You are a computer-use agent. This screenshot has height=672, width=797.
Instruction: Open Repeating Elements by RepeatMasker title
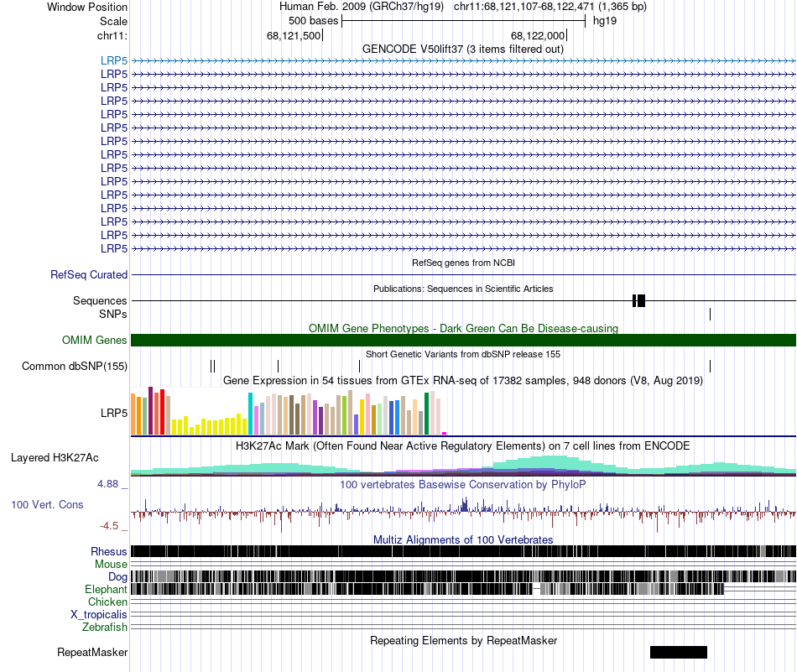click(x=463, y=640)
